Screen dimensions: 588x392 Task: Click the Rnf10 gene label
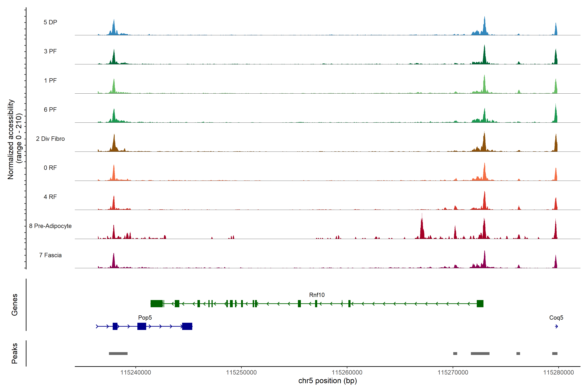[317, 295]
